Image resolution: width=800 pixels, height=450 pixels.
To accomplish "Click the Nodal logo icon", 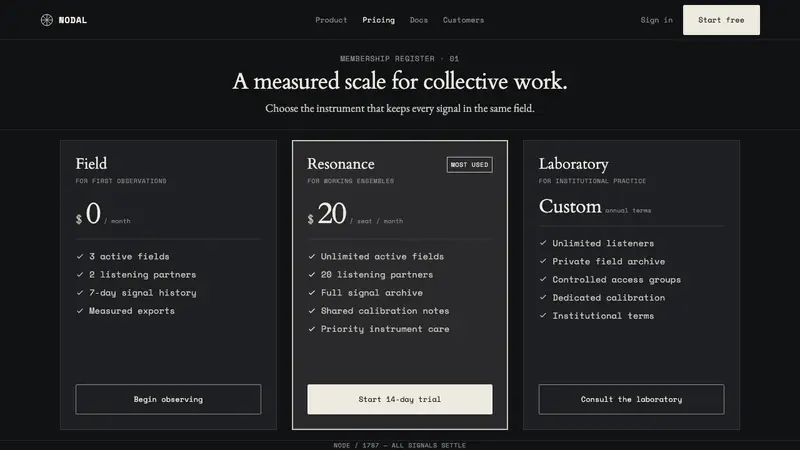I will click(46, 20).
